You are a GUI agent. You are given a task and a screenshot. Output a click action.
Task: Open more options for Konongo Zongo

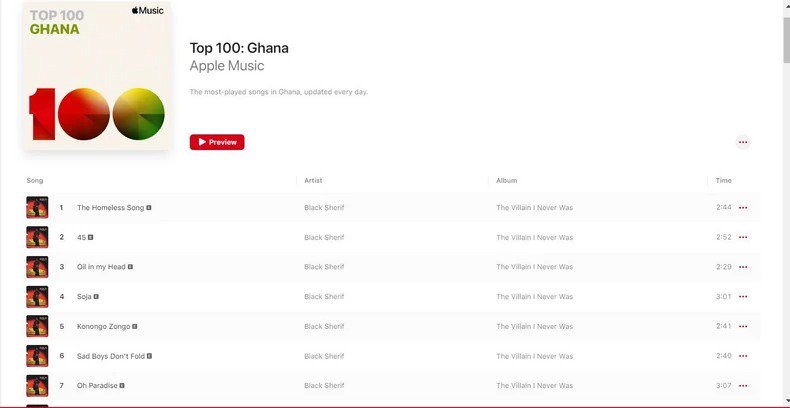point(743,326)
